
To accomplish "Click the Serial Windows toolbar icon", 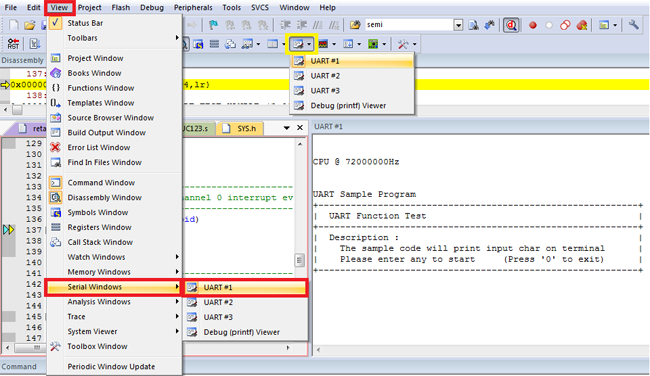I will point(298,44).
